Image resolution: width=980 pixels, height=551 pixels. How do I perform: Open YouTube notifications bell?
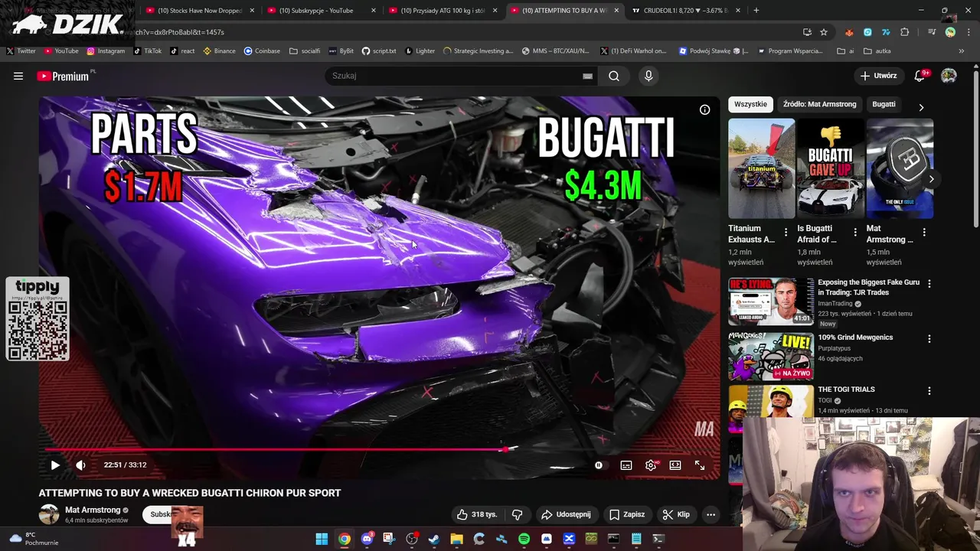click(920, 76)
